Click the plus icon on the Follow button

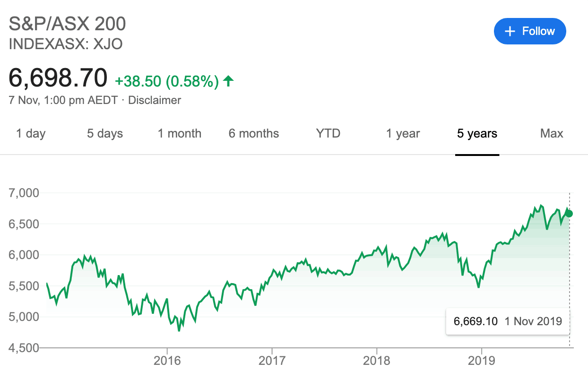click(x=510, y=32)
